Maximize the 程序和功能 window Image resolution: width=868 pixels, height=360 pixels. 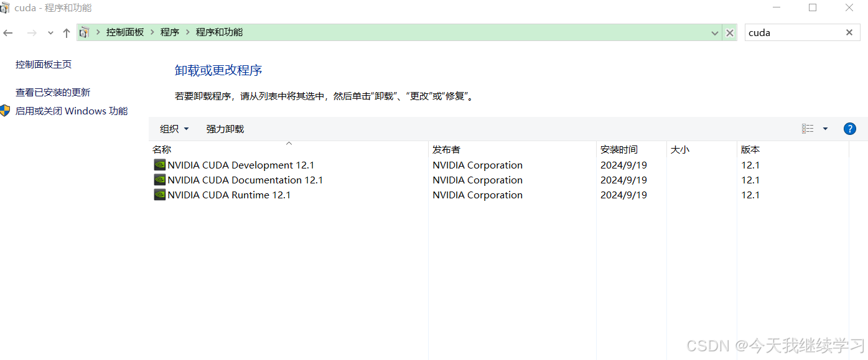[813, 7]
